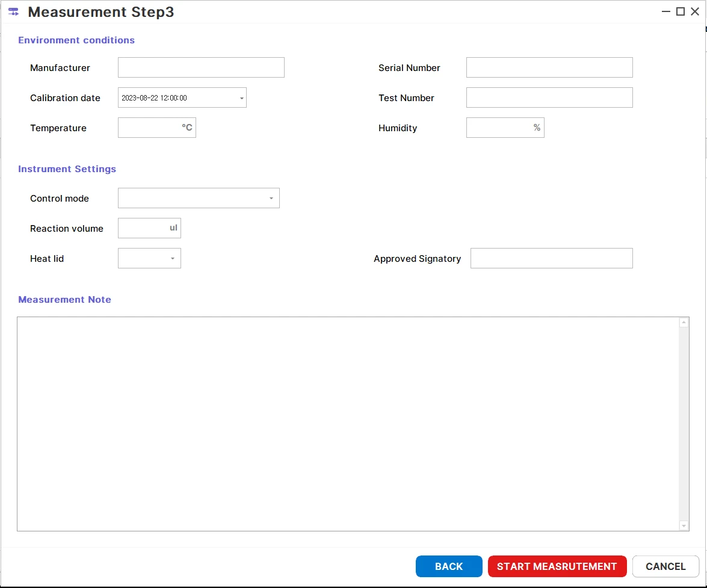The width and height of the screenshot is (707, 588).
Task: Click inside the Measurement Note text area
Action: (x=348, y=424)
